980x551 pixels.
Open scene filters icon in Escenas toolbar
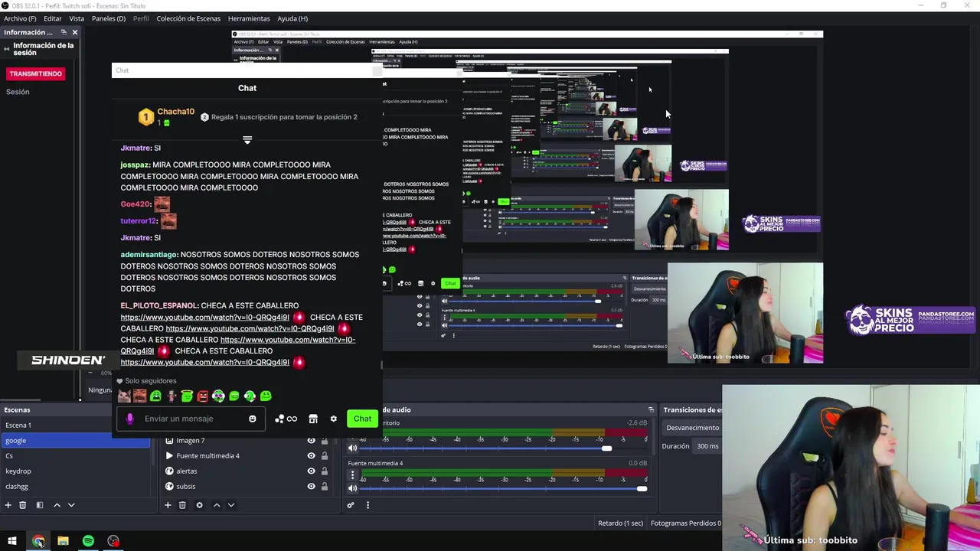pyautogui.click(x=40, y=505)
